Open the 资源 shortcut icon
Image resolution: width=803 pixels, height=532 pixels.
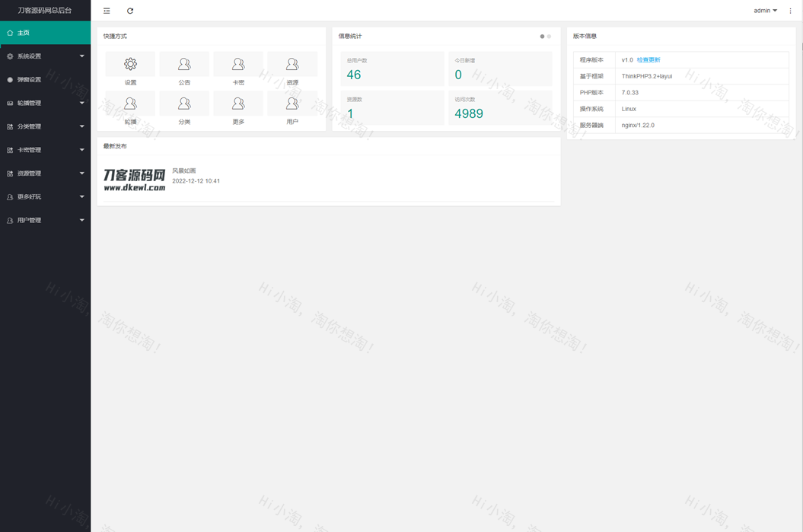pyautogui.click(x=292, y=65)
